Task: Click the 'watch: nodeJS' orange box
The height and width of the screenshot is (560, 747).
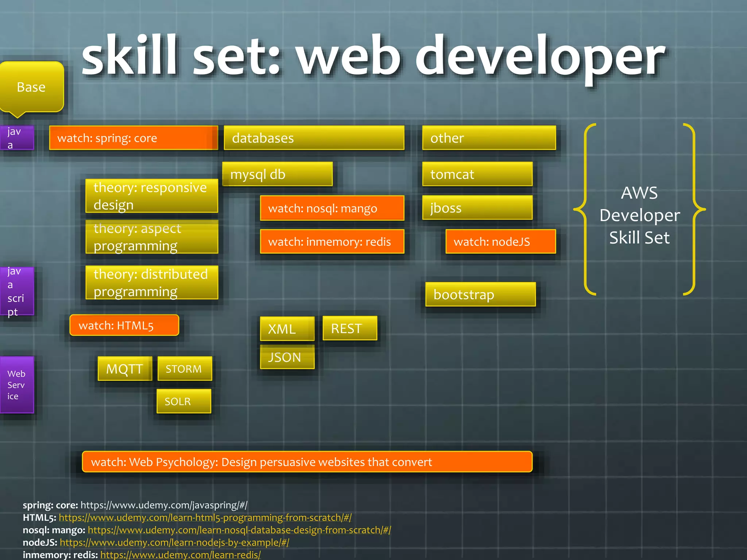Action: click(500, 241)
